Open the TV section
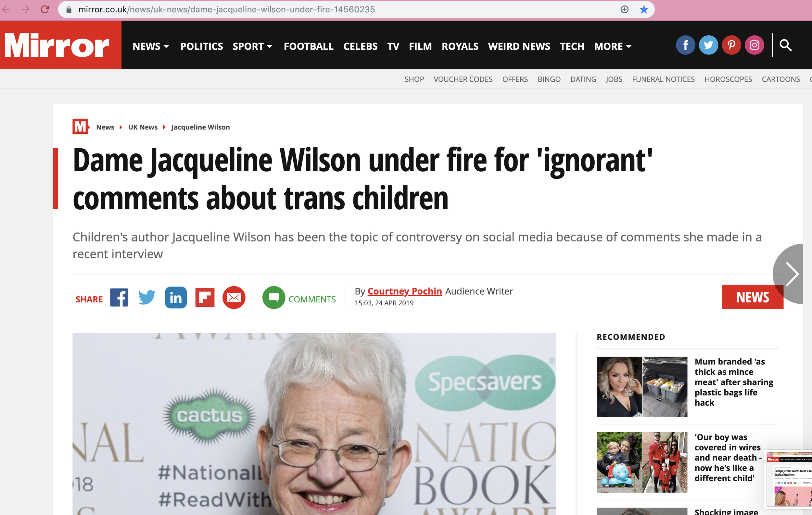Screen dimensions: 812x515 click(393, 46)
